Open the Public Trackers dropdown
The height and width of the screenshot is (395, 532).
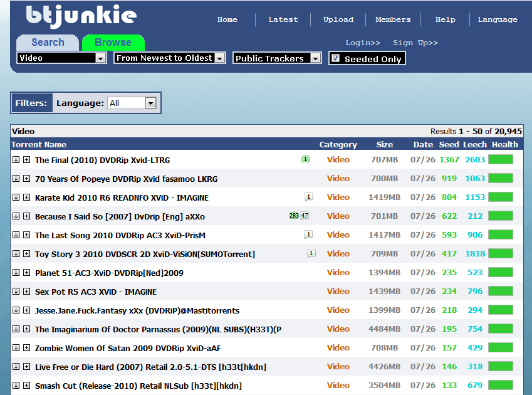coord(277,58)
